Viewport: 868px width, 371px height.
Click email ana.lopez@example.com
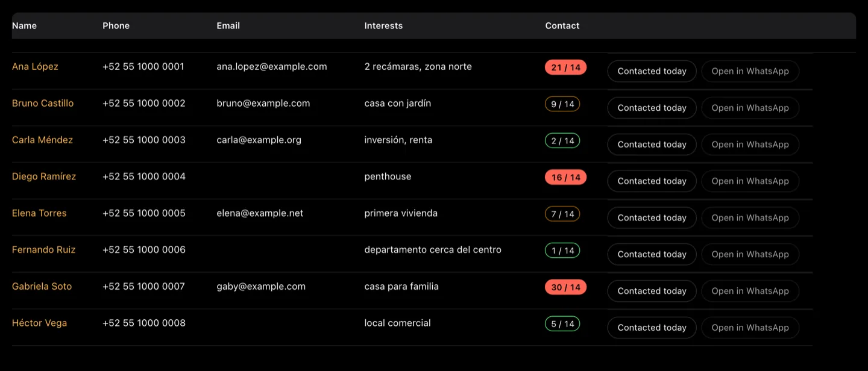tap(272, 67)
